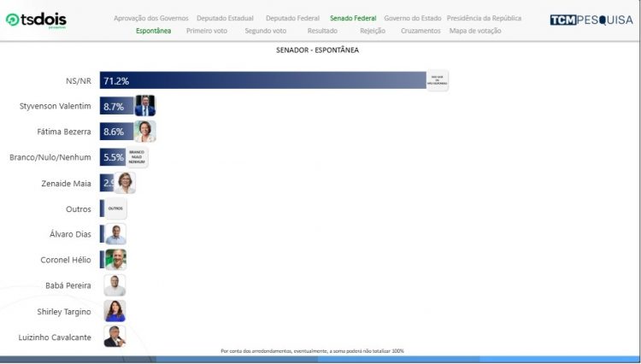641x364 pixels.
Task: Click Luizinho Cavalcante's photo thumbnail
Action: coord(115,337)
